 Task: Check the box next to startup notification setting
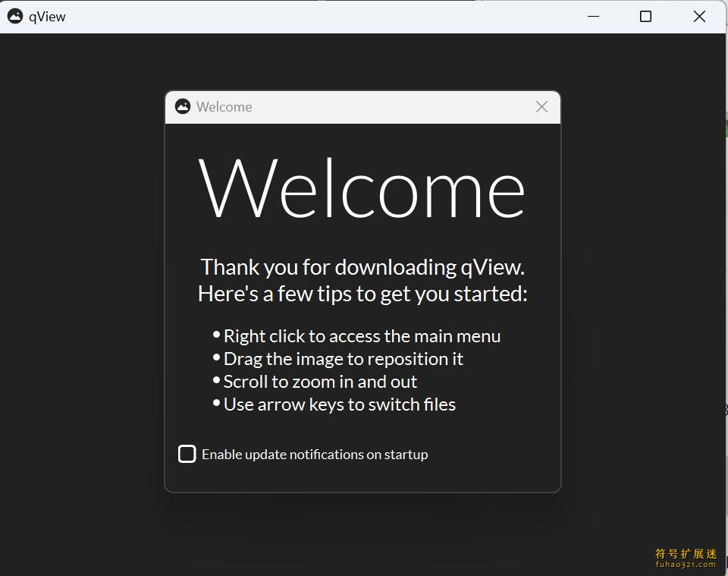[187, 454]
